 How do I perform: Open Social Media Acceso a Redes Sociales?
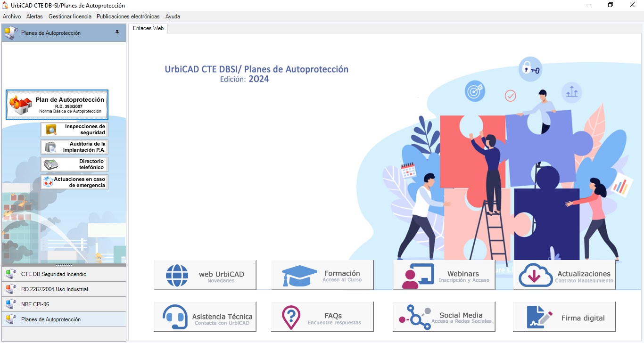(x=444, y=317)
